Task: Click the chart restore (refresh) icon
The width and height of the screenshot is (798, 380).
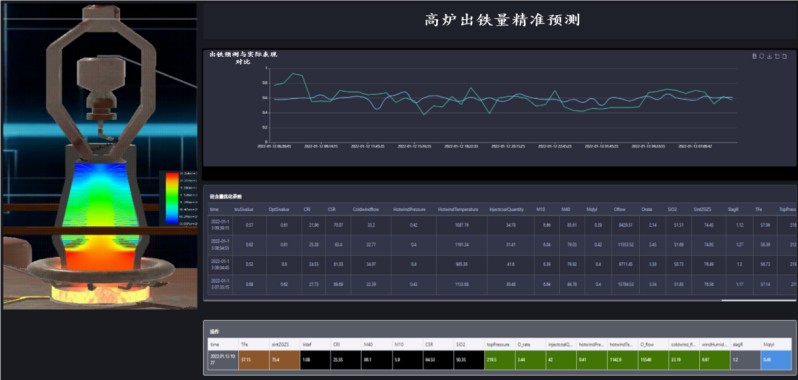Action: [762, 56]
